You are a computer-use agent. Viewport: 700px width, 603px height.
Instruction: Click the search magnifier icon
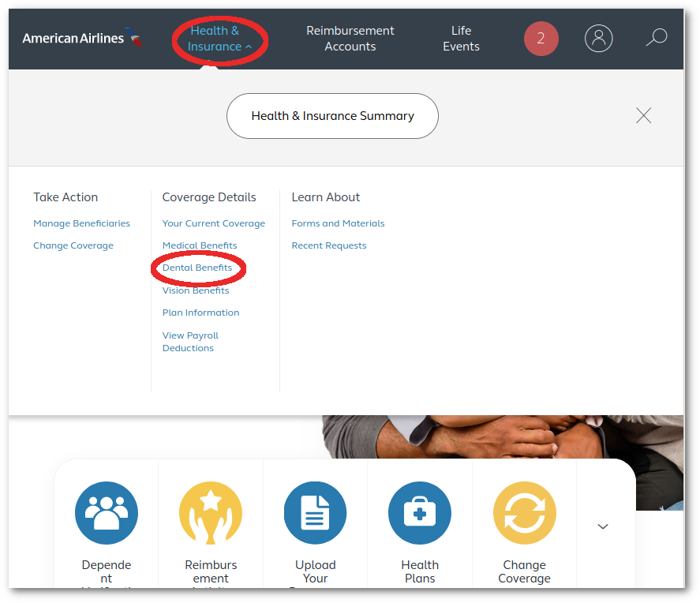656,38
